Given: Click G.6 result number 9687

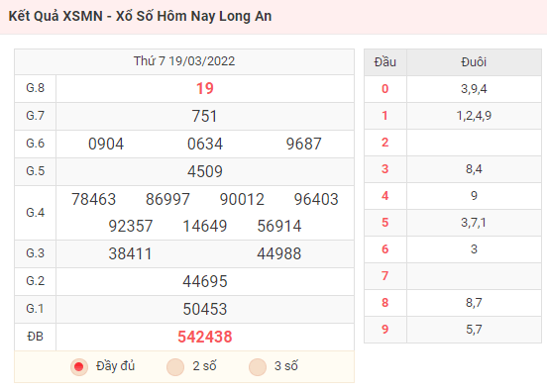Looking at the screenshot, I should coord(304,144).
